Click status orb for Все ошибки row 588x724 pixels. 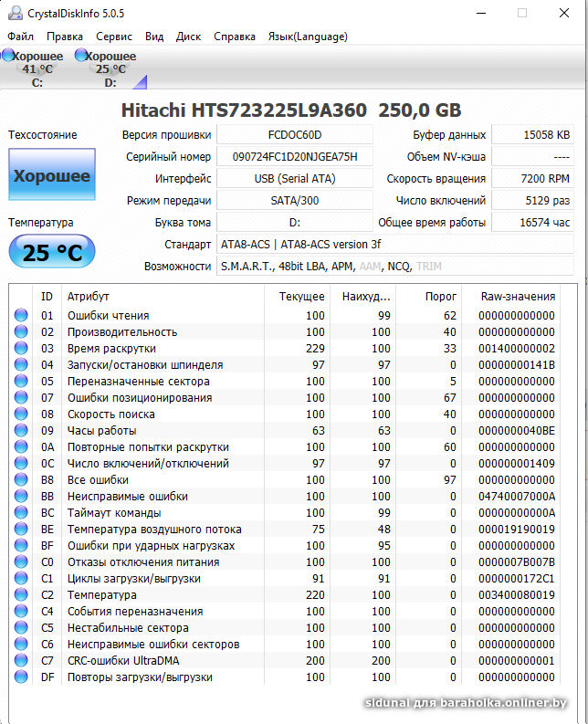21,479
